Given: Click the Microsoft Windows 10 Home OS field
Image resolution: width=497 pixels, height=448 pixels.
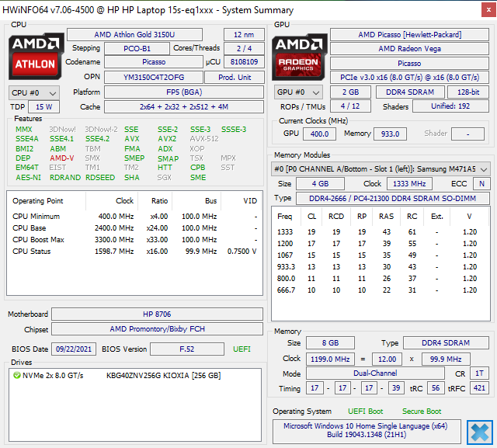Looking at the screenshot, I should 367,431.
